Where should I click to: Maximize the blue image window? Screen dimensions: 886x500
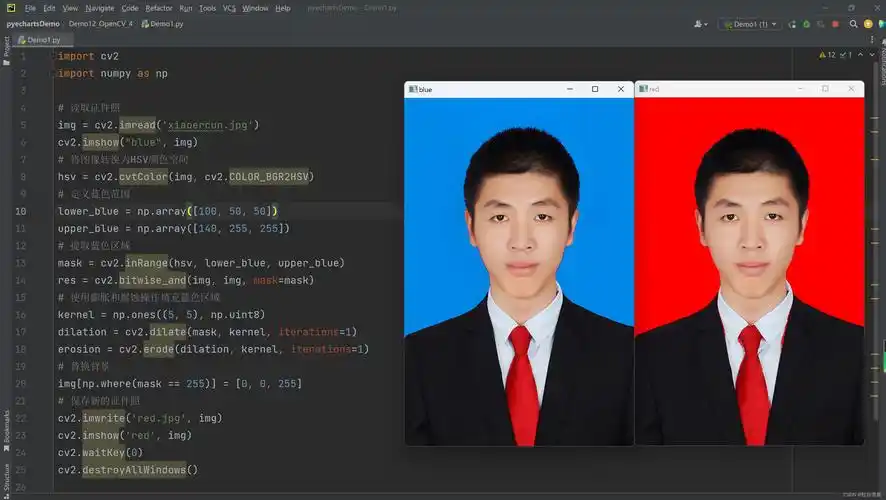click(x=595, y=89)
